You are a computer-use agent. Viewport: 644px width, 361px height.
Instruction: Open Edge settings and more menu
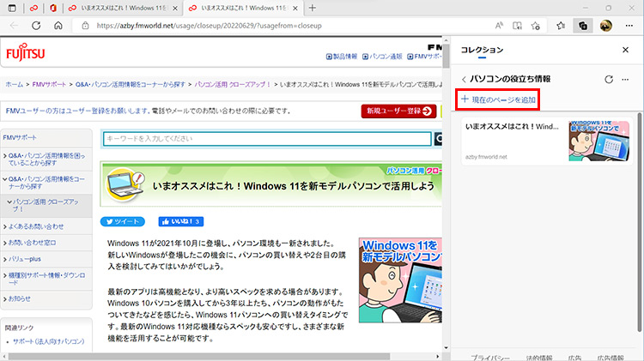click(x=629, y=27)
